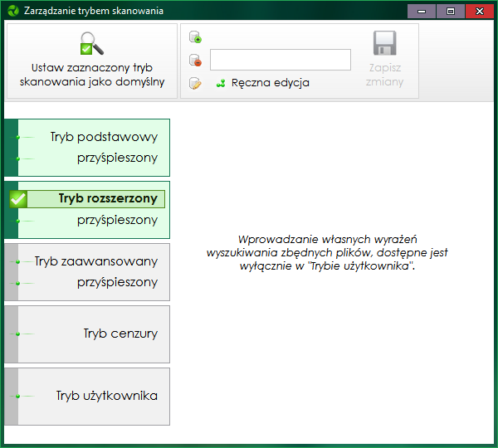Click the green checkmark beside Tryb rozszerzony
The image size is (498, 448).
tap(18, 199)
